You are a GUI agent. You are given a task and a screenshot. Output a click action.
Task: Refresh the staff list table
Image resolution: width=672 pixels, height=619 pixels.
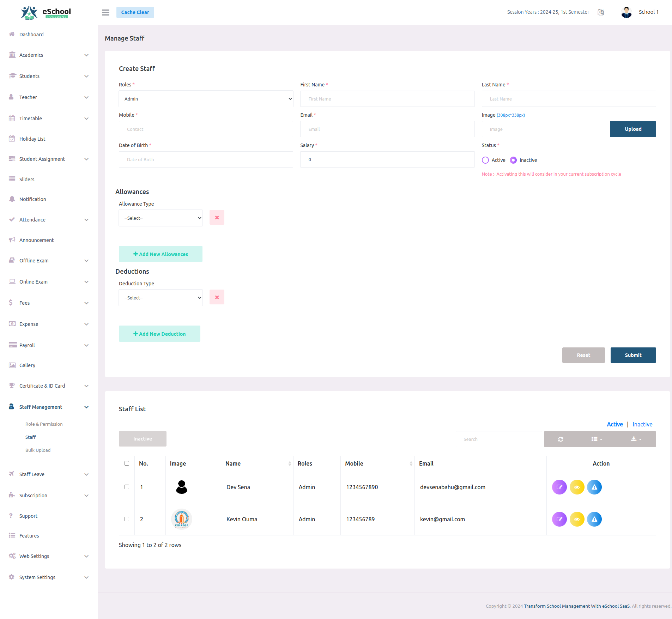click(x=561, y=439)
